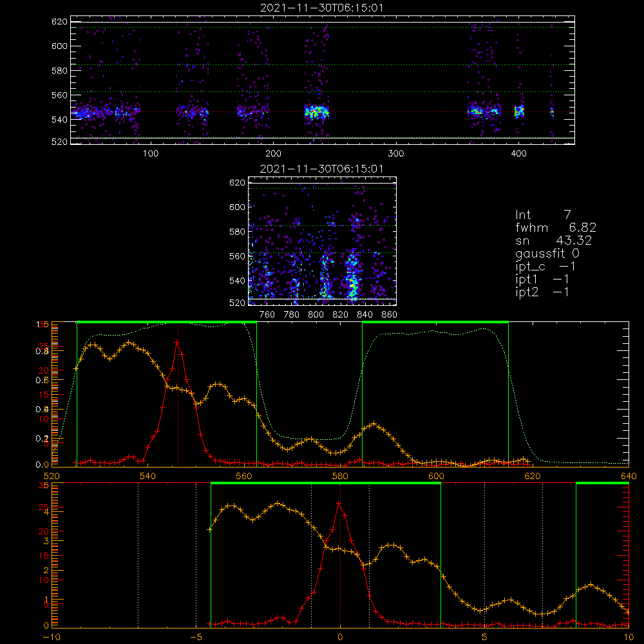This screenshot has height=644, width=644.
Task: Click the x-axis label 300 in top image
Action: click(x=396, y=154)
